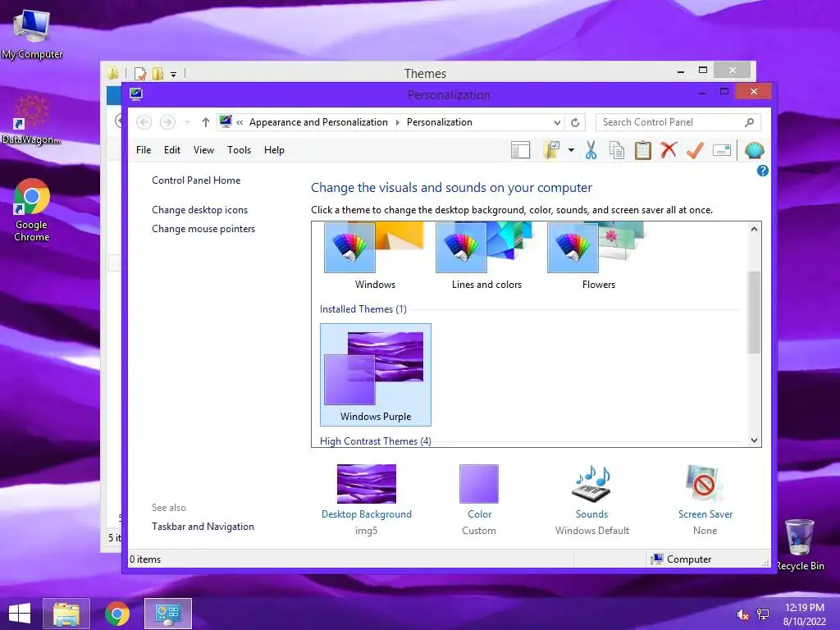Click the Personalization breadcrumb segment
This screenshot has width=840, height=630.
(x=440, y=122)
